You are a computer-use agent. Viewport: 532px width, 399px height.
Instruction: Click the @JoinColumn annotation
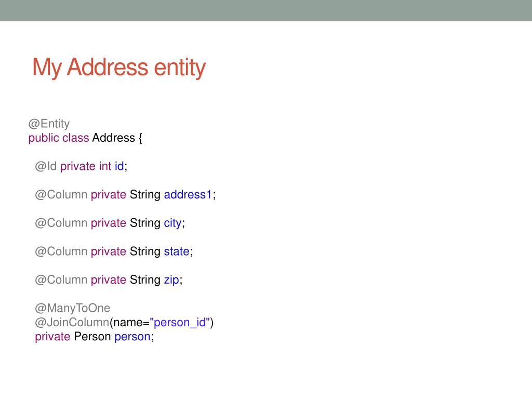coord(72,322)
